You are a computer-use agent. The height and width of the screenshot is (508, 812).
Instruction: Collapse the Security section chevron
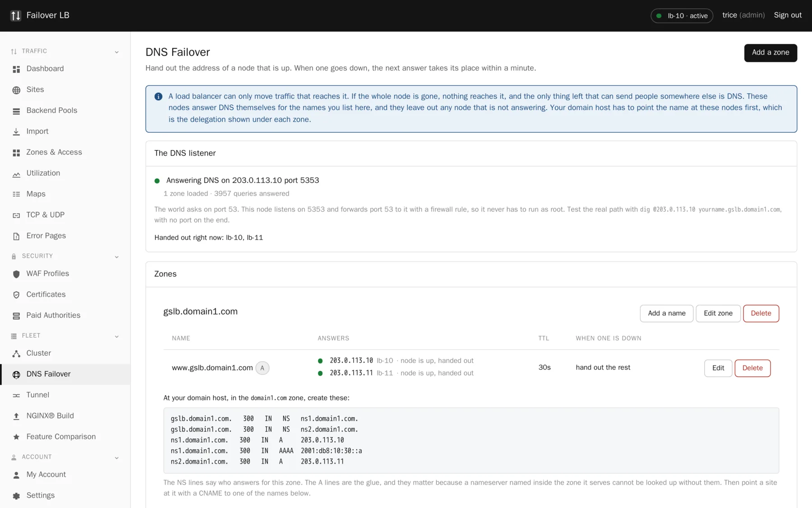point(117,257)
